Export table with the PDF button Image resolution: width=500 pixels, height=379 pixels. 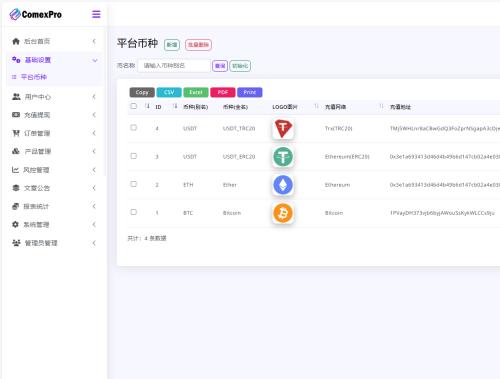223,92
